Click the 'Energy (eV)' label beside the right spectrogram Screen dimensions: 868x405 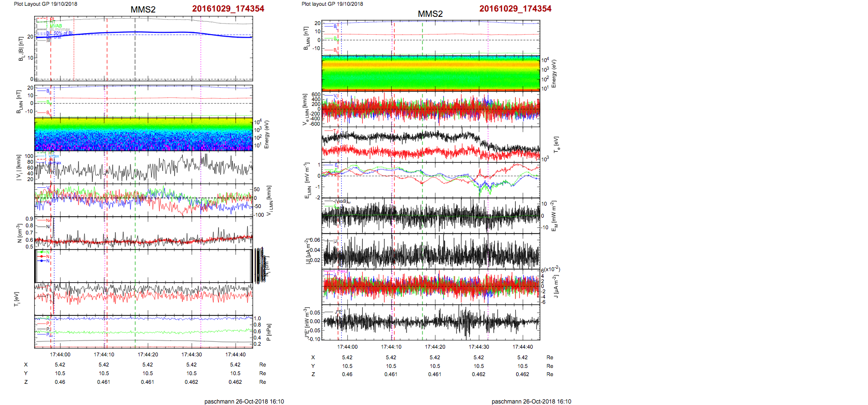(x=554, y=74)
